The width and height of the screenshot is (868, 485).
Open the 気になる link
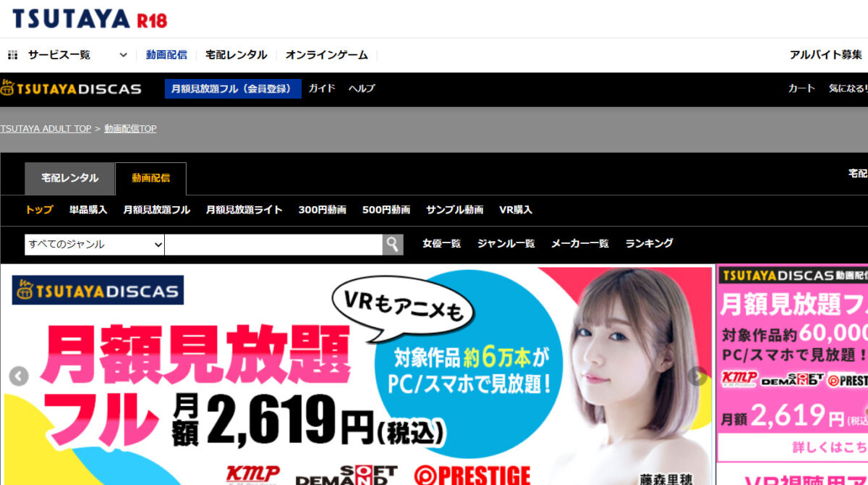pyautogui.click(x=848, y=89)
